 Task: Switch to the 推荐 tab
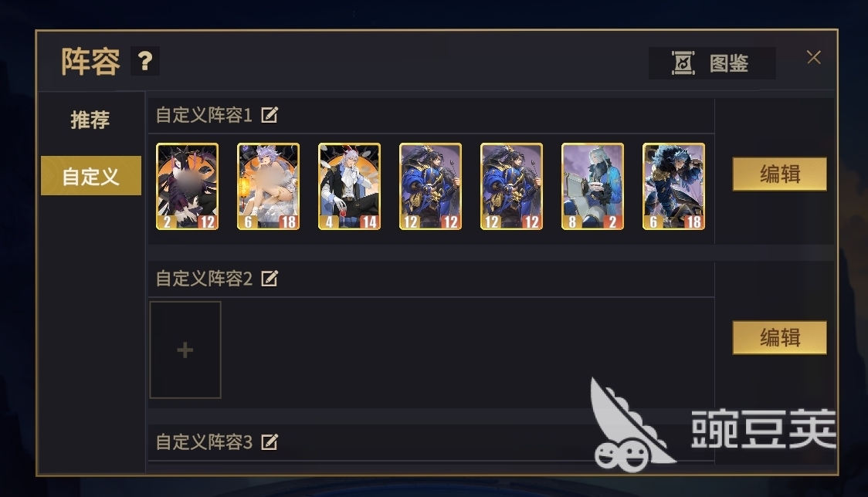pos(90,120)
